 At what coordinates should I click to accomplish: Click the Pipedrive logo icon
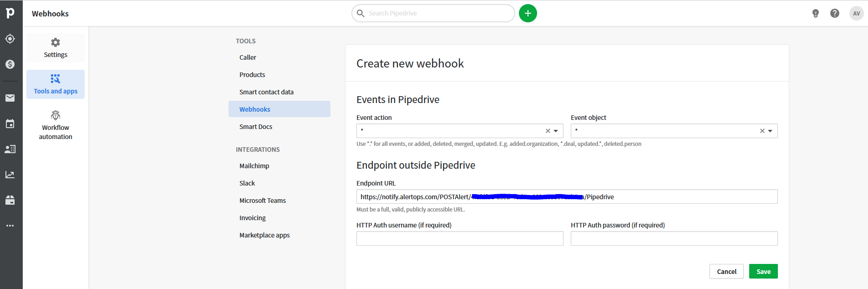click(x=10, y=13)
